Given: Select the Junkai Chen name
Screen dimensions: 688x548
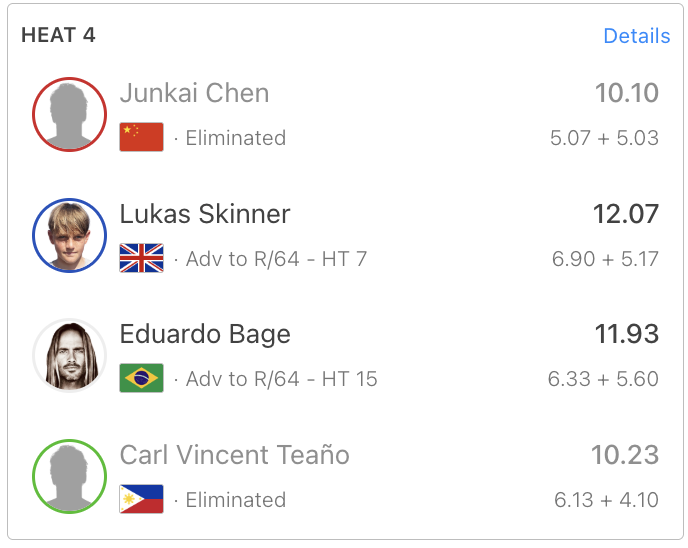Looking at the screenshot, I should [194, 94].
